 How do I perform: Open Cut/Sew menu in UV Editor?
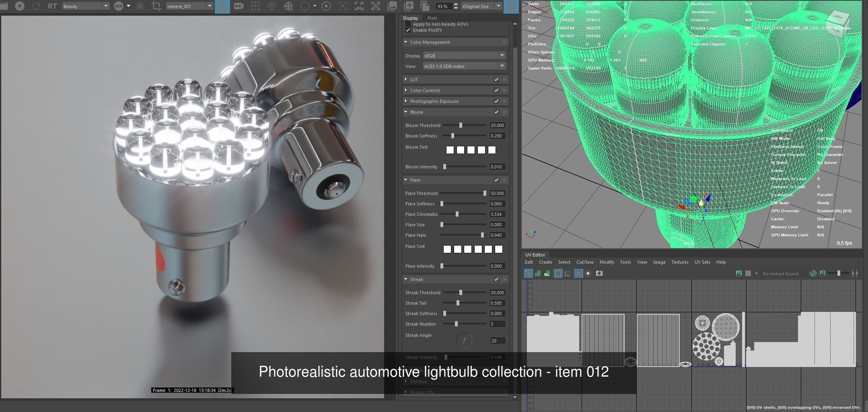click(x=585, y=262)
